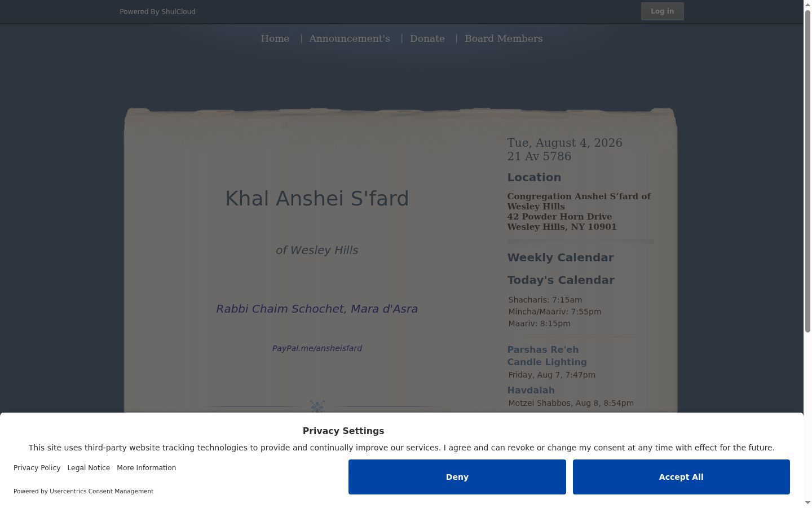Open the PayPal.me/ansheisfard link

click(x=317, y=348)
